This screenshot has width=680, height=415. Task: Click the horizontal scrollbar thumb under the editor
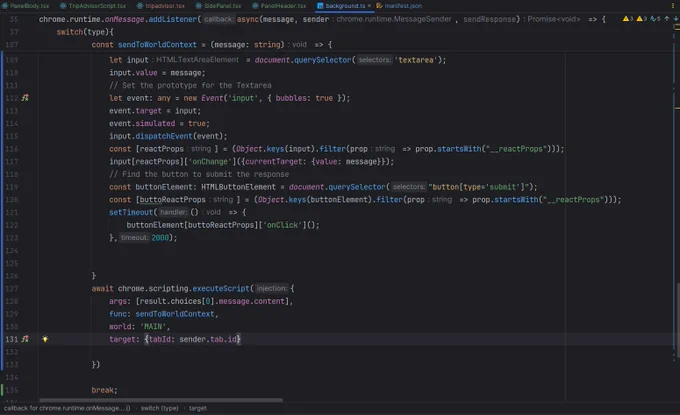(x=160, y=400)
